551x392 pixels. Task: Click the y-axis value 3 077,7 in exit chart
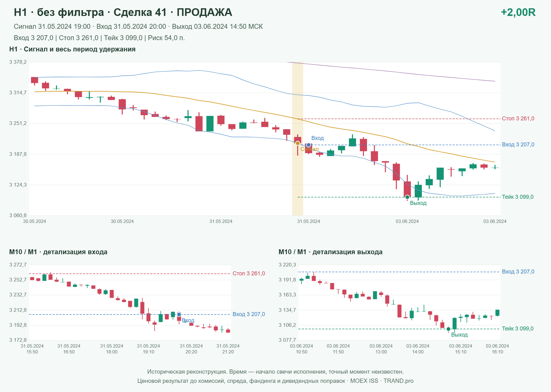pyautogui.click(x=287, y=340)
